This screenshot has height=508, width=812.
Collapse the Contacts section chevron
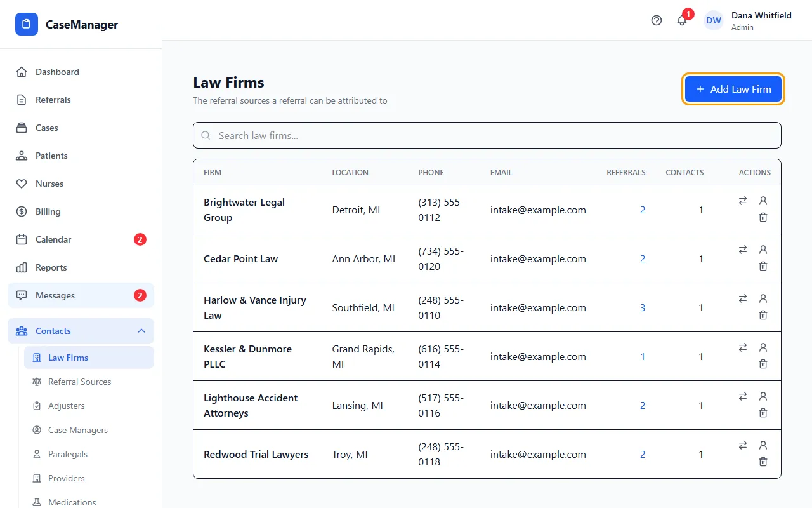141,331
